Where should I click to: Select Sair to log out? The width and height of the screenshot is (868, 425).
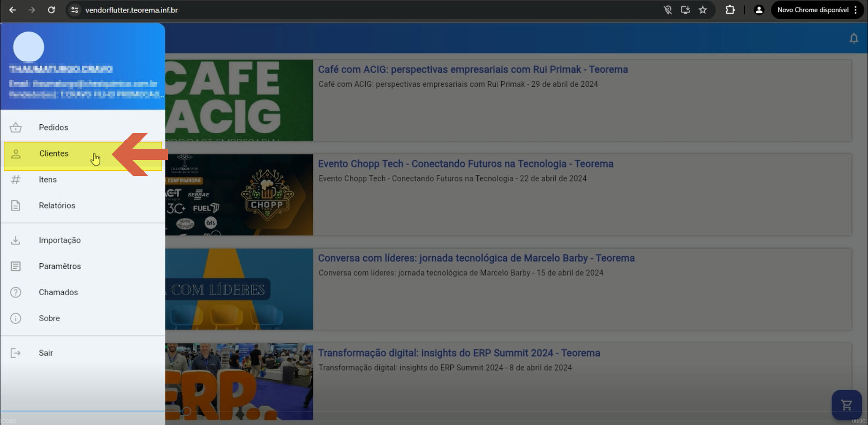point(83,353)
